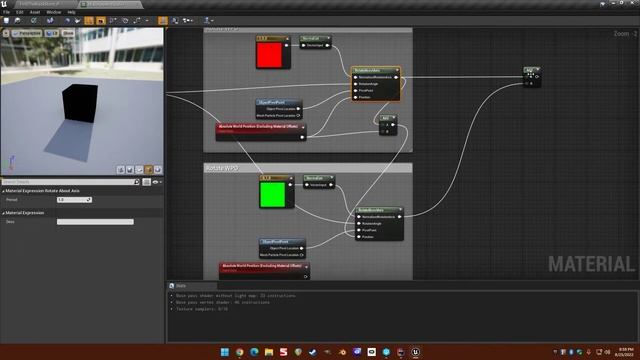
Task: Open File Explorer from the taskbar
Action: point(269,352)
